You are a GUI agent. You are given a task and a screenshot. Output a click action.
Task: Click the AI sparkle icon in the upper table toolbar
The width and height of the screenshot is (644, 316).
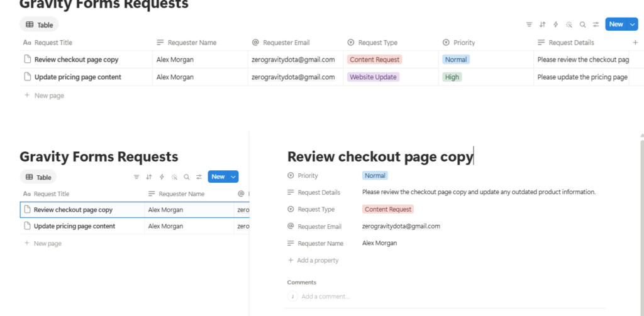pyautogui.click(x=569, y=25)
